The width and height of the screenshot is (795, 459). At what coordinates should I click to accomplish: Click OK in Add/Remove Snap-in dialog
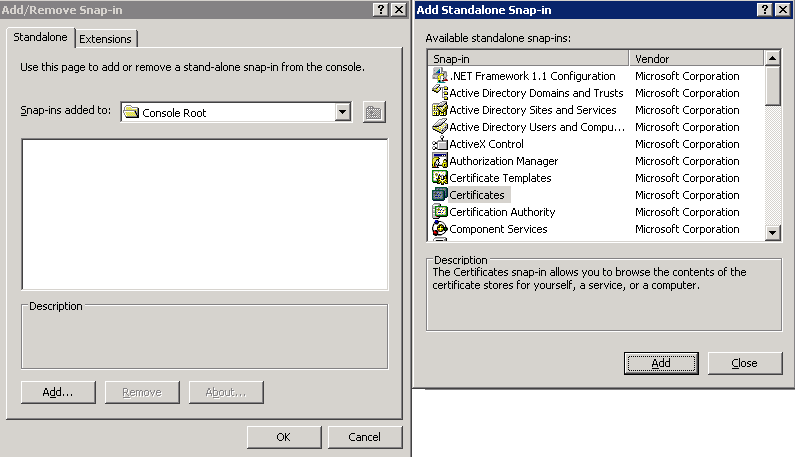284,437
